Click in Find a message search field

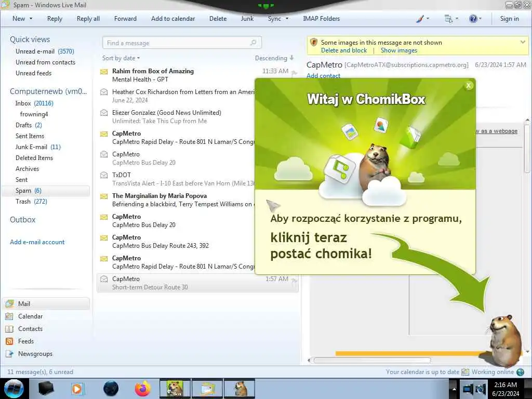pos(182,43)
